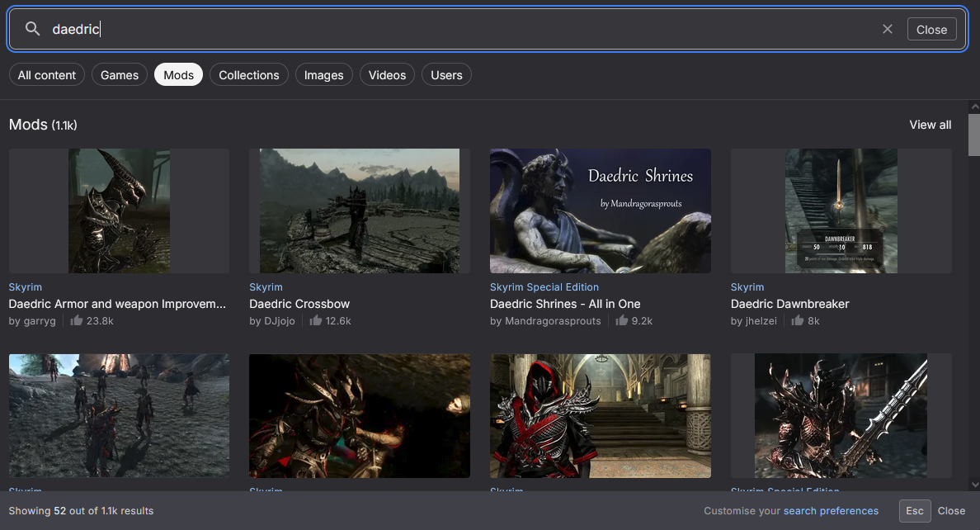
Task: Open the thumbnail of armored group on hillside
Action: [119, 416]
